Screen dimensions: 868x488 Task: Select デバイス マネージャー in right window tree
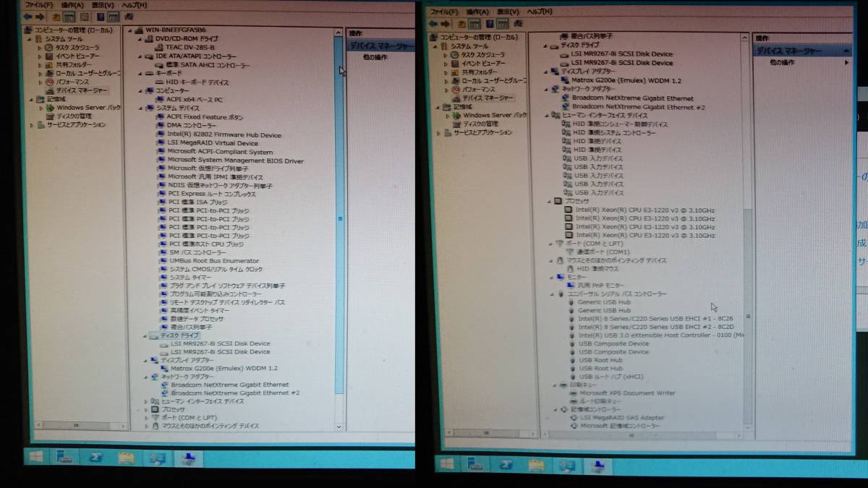[488, 98]
